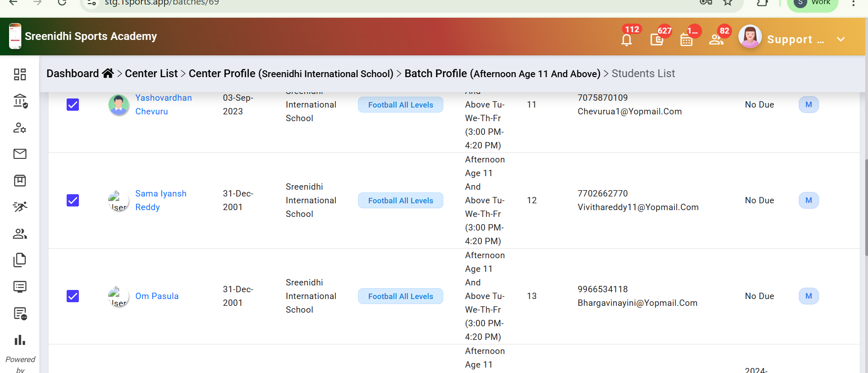Open Om Pasula's student profile link
This screenshot has width=868, height=373.
click(157, 296)
